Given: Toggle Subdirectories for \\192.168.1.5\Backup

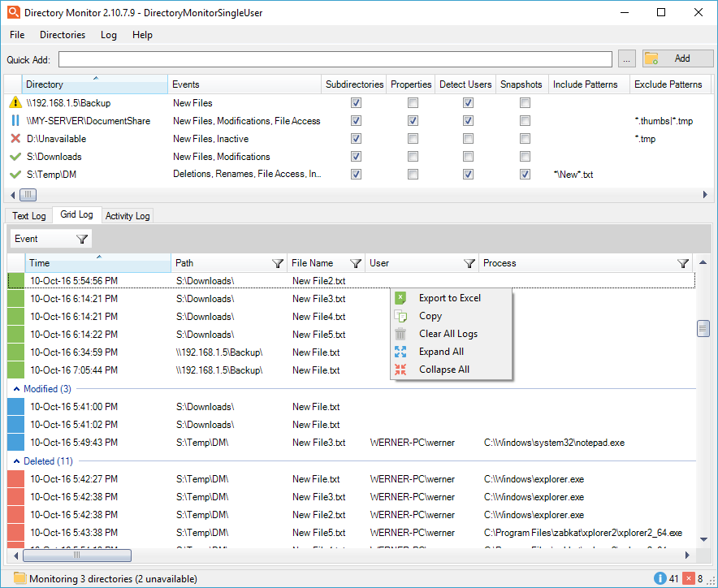Looking at the screenshot, I should click(356, 102).
